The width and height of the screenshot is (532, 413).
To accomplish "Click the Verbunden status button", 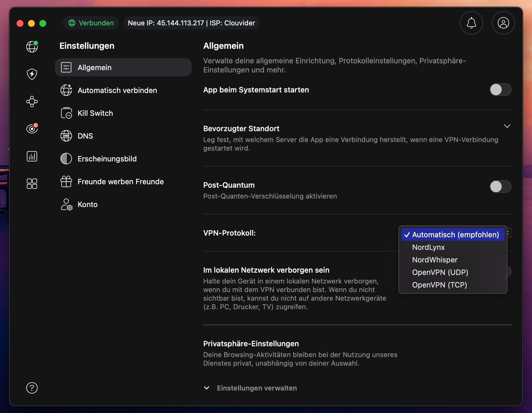I will (x=91, y=23).
